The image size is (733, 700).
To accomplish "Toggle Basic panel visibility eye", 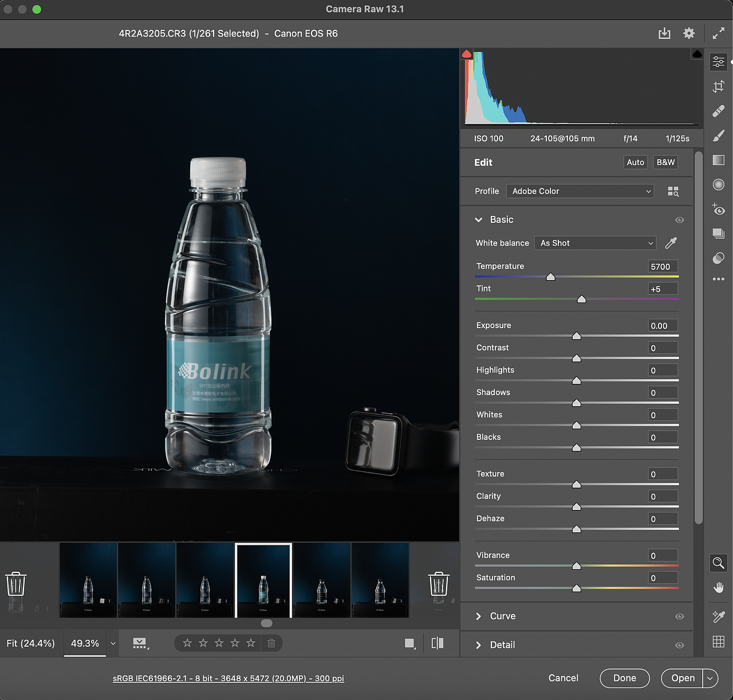I will tap(680, 220).
